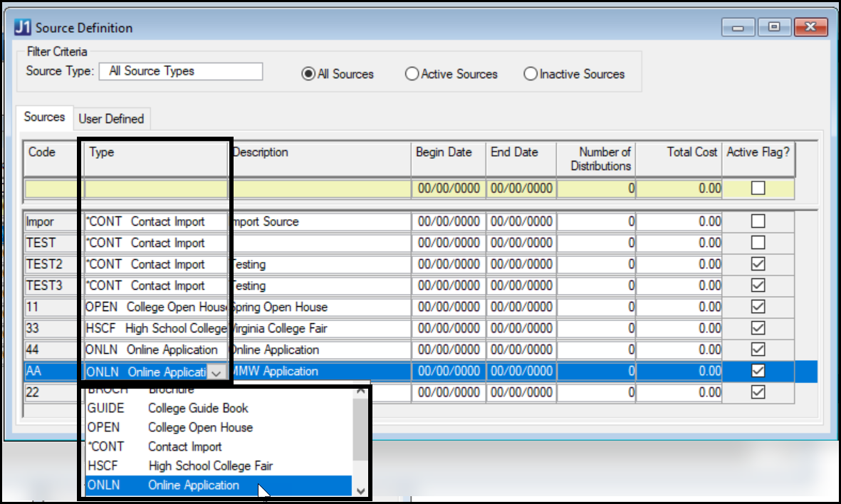Click the Total Cost column header

tap(691, 152)
